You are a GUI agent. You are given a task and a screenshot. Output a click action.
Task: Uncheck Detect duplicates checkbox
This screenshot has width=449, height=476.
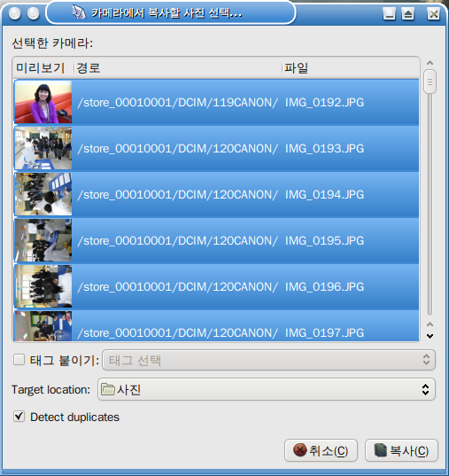19,417
